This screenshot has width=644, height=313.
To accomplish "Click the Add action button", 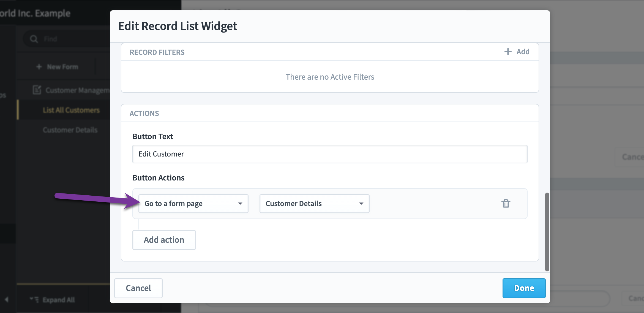I will coord(164,240).
